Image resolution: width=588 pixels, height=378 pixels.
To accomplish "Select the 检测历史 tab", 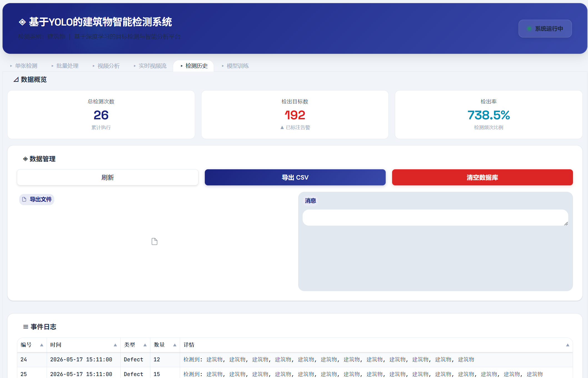I will click(x=194, y=66).
